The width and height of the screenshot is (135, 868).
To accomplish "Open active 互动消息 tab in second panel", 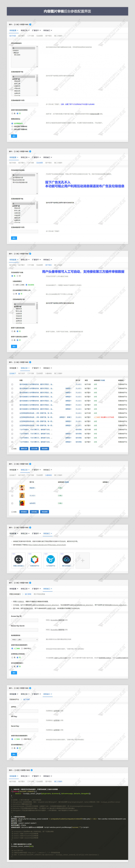I will pyautogui.click(x=40, y=163).
